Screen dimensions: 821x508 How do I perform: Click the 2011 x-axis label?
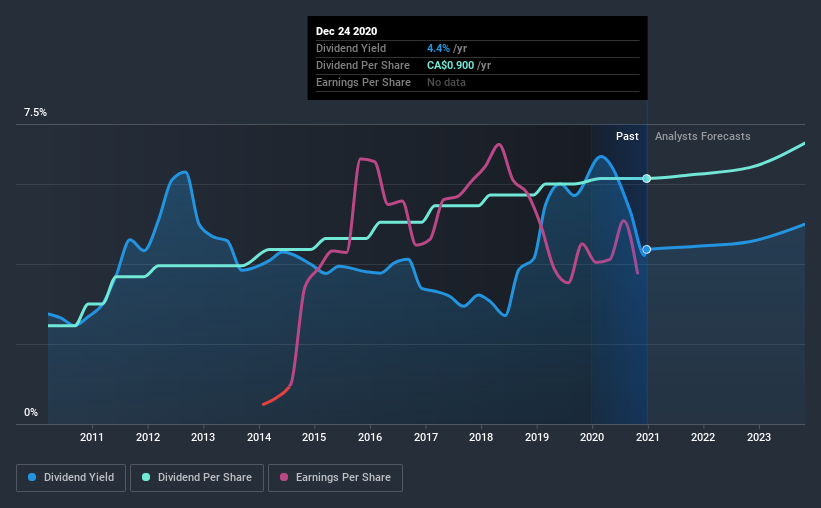92,437
